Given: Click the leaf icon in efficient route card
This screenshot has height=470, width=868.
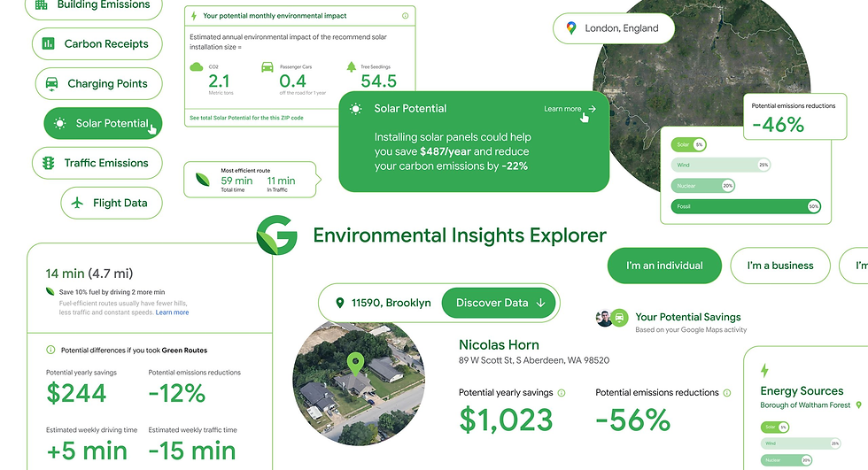Looking at the screenshot, I should click(203, 180).
